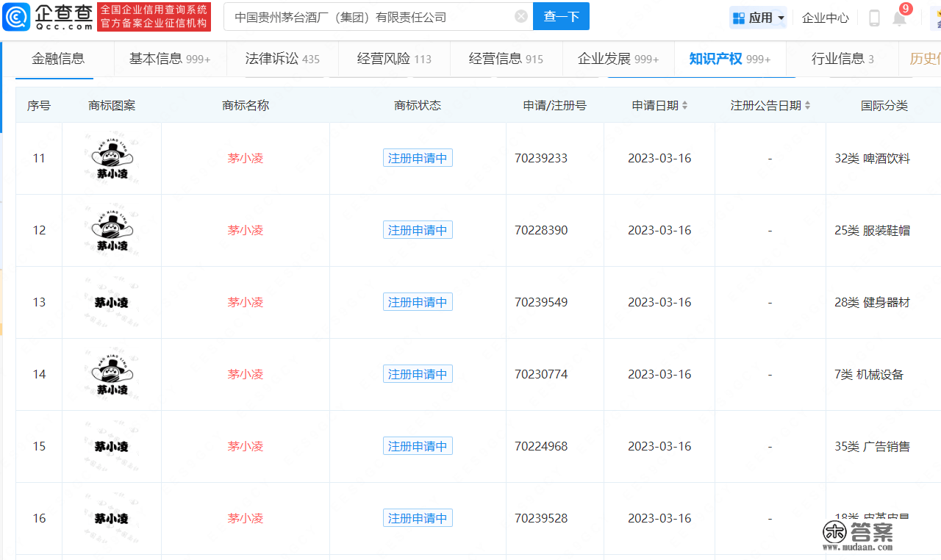941x560 pixels.
Task: Click 注册申请中 status tag in row 16
Action: point(418,518)
